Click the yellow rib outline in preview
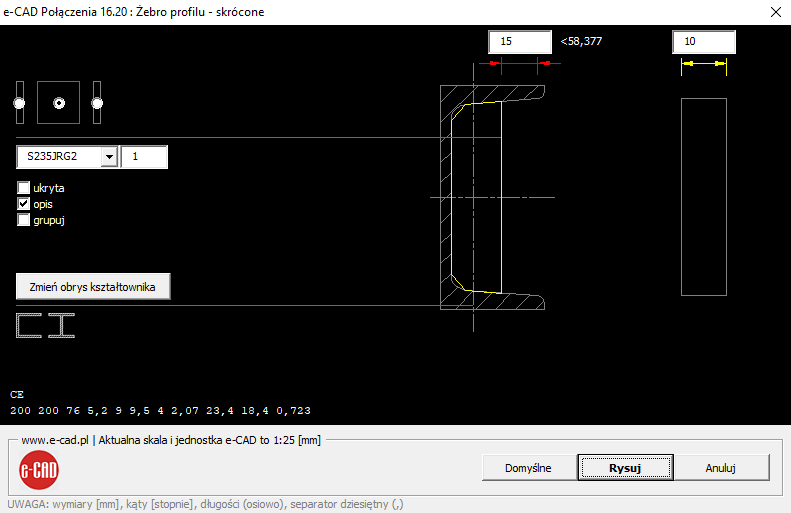This screenshot has height=513, width=791. tap(476, 197)
